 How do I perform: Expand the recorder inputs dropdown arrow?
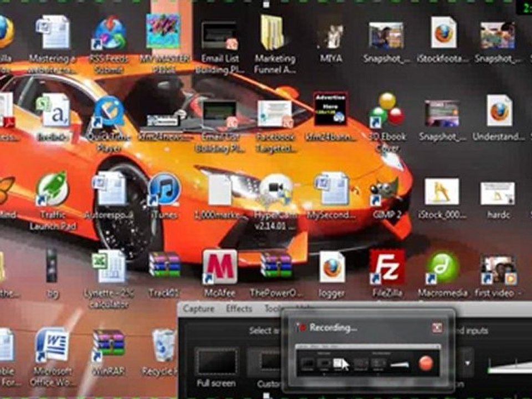pyautogui.click(x=468, y=363)
